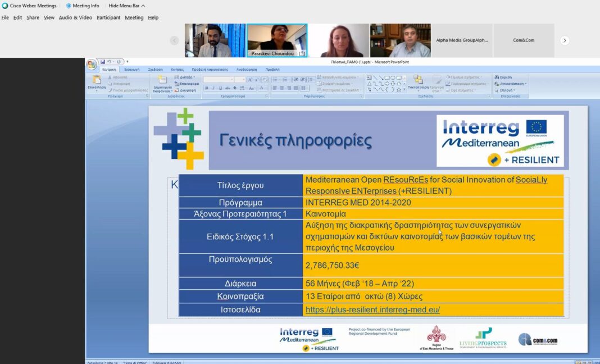Switch to the Σχεδίαση ribbon tab
This screenshot has width=600, height=364.
pyautogui.click(x=156, y=70)
